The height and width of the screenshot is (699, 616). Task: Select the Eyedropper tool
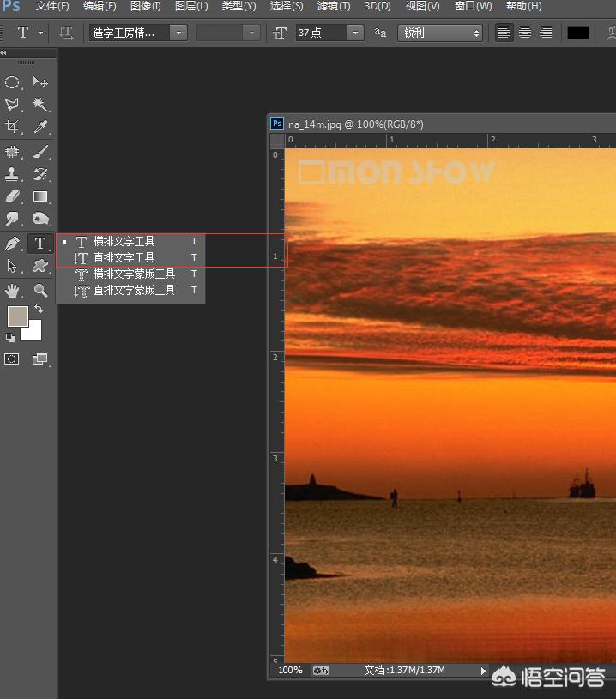(40, 127)
